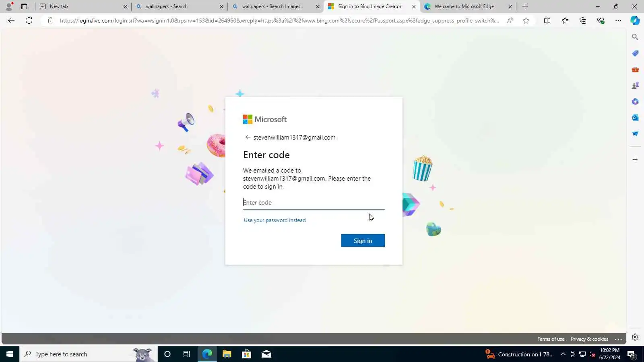Show hidden system tray icons
The width and height of the screenshot is (644, 362).
(563, 354)
